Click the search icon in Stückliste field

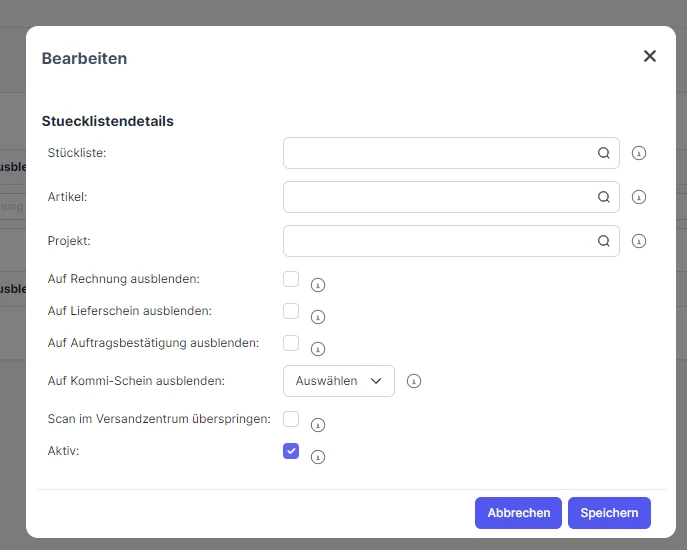pos(604,153)
